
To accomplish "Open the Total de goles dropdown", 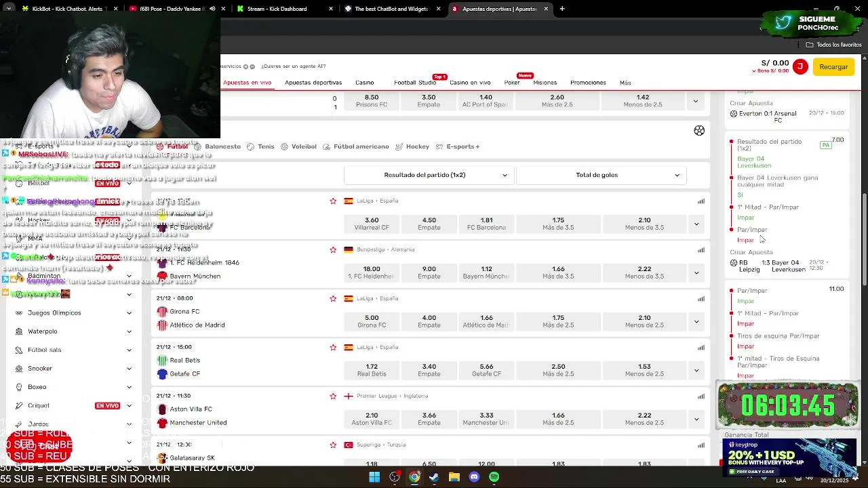I will pos(601,175).
